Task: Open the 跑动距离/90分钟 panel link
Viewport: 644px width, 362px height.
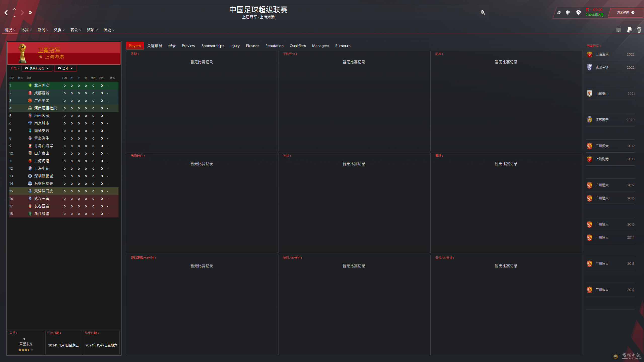Action: [143, 258]
